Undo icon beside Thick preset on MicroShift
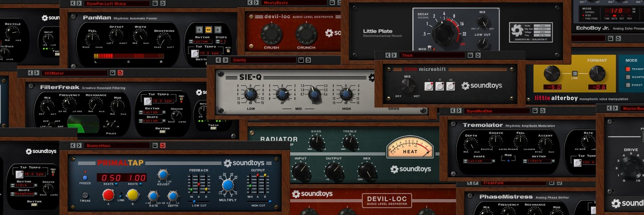644x215 pixels. tap(477, 55)
